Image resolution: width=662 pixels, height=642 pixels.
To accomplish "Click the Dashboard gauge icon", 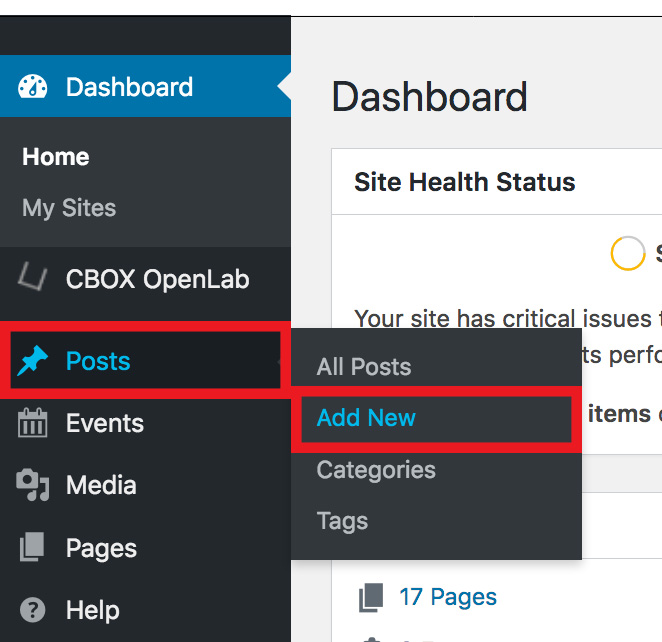I will (33, 87).
